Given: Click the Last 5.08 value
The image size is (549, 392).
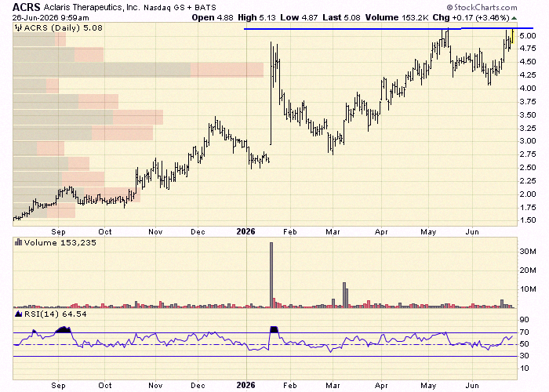Looking at the screenshot, I should pos(341,17).
